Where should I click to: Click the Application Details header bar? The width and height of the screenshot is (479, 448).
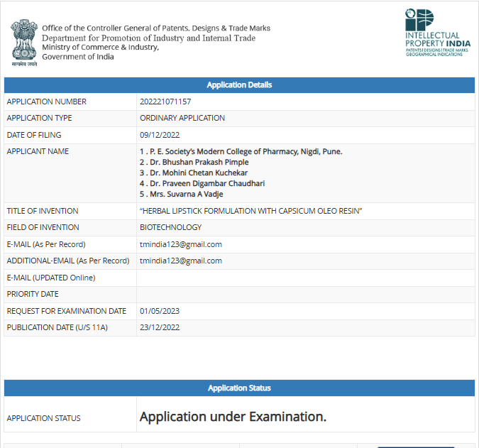point(240,85)
